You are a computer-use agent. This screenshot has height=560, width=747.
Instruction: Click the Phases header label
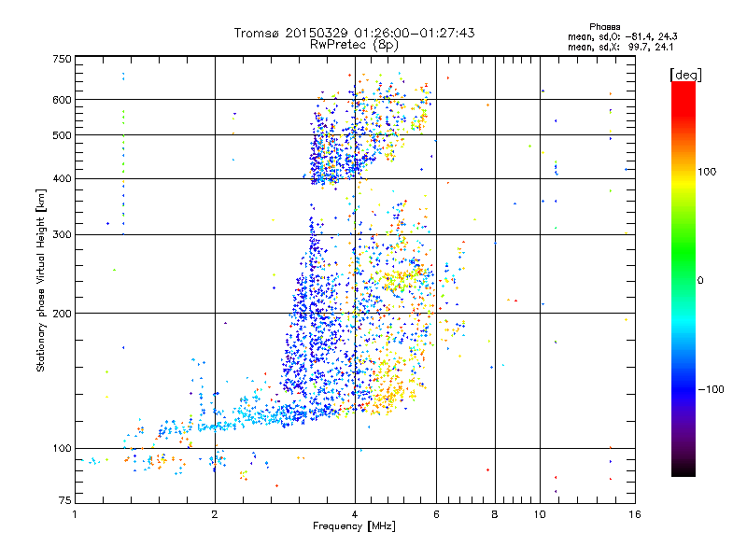(x=604, y=27)
